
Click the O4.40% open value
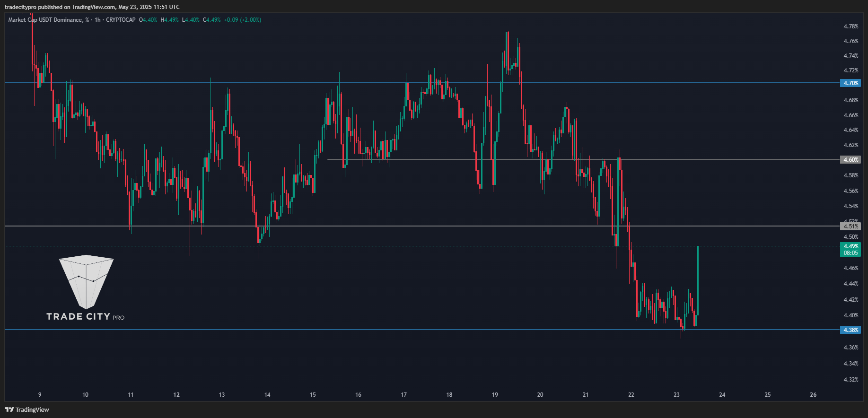point(148,20)
